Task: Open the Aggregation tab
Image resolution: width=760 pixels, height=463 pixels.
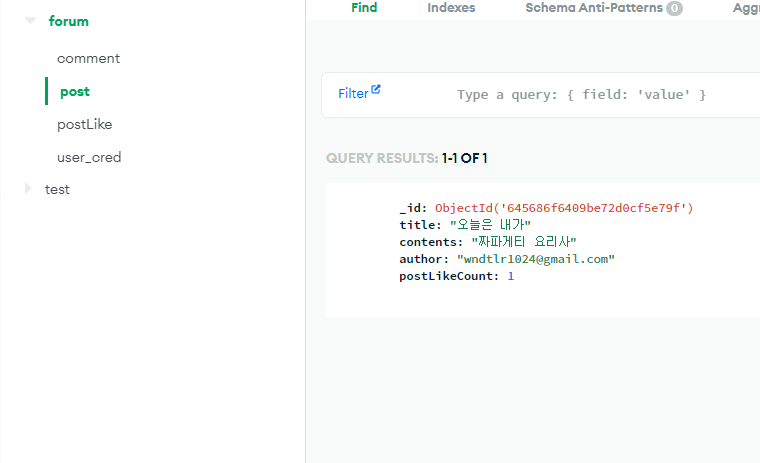Action: pos(746,8)
